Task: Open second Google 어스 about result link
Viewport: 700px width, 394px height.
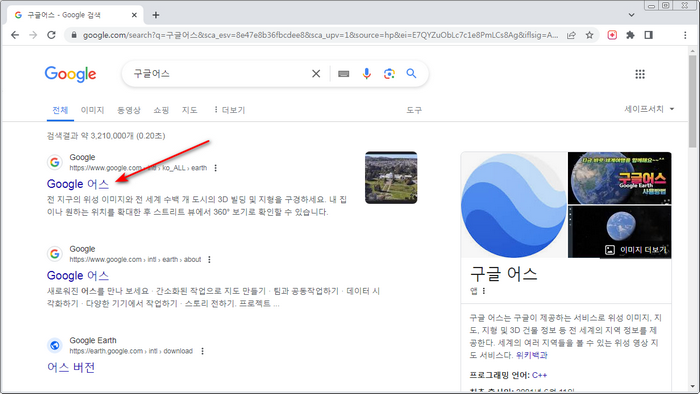Action: pos(78,276)
